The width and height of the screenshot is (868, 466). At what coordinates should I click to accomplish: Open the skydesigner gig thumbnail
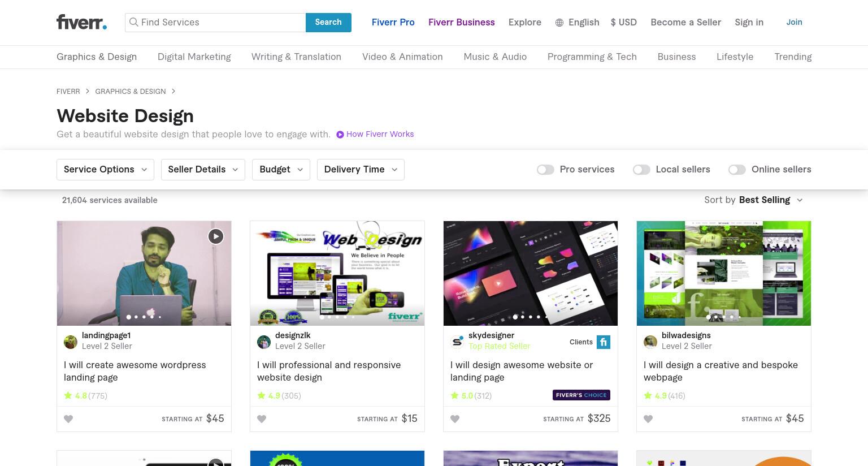click(x=531, y=273)
